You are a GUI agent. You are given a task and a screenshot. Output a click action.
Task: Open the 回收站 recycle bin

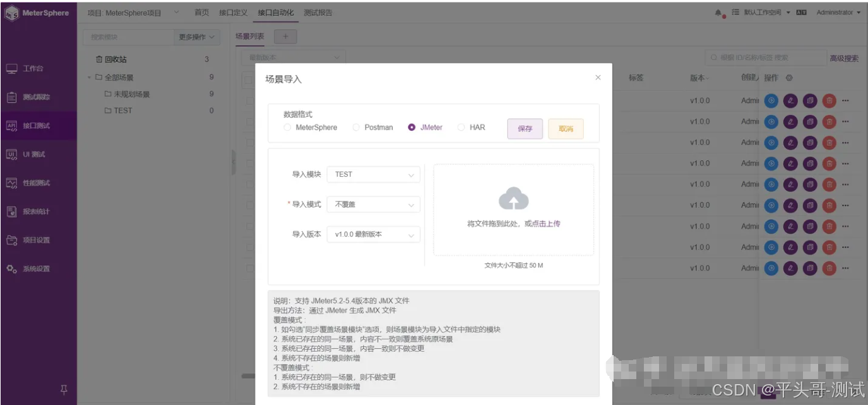coord(111,59)
